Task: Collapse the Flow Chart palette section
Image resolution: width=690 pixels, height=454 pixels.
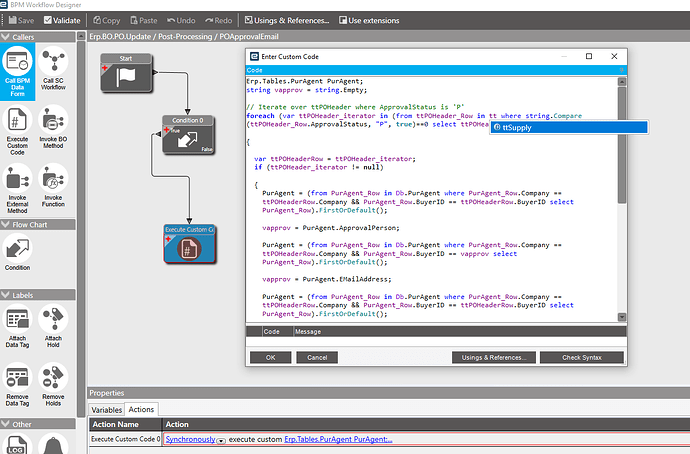Action: tap(6, 225)
